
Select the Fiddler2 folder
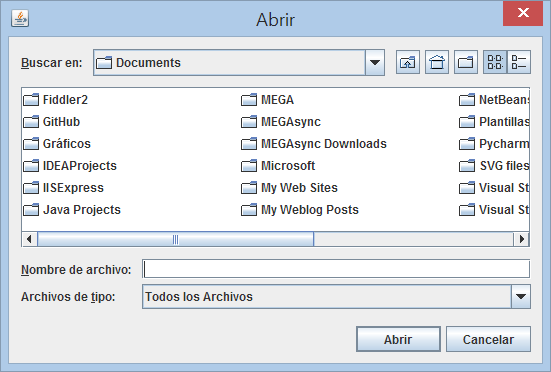pyautogui.click(x=56, y=100)
